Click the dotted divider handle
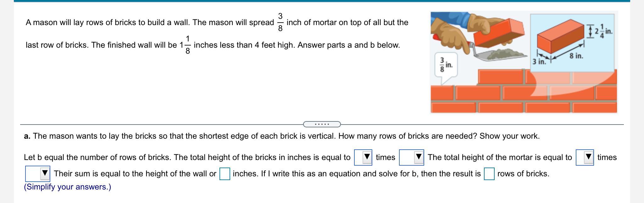This screenshot has width=644, height=203. 322,124
